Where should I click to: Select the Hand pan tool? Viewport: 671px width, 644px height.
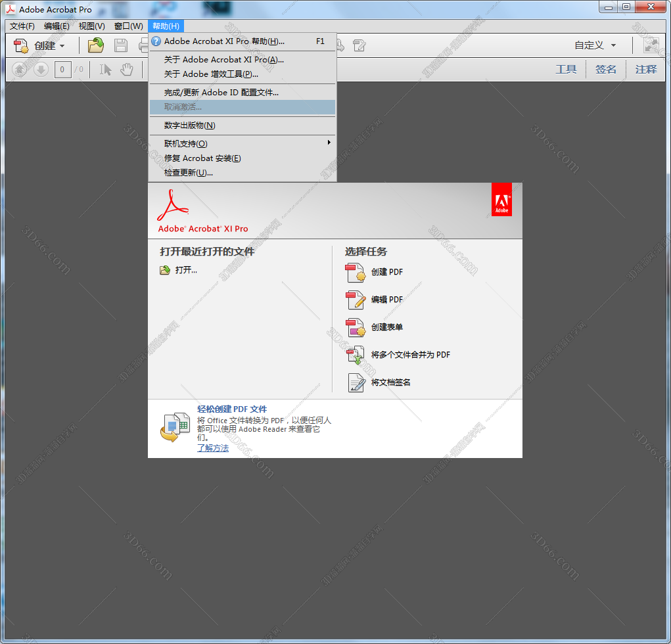127,69
